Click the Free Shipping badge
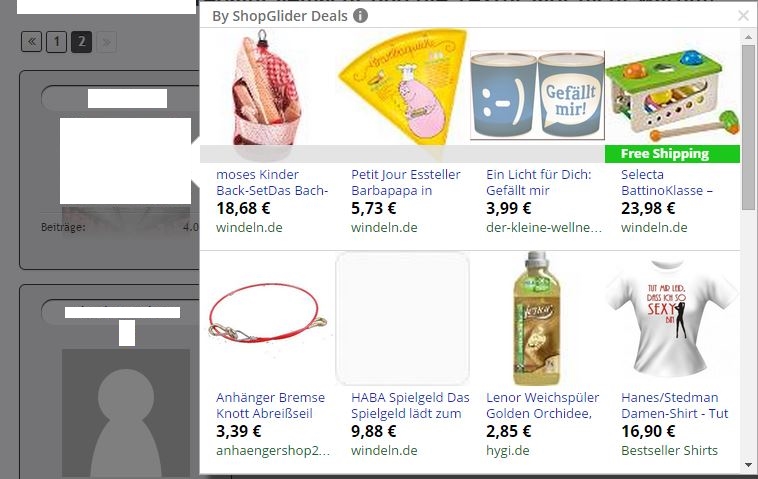This screenshot has height=479, width=758. coord(672,154)
